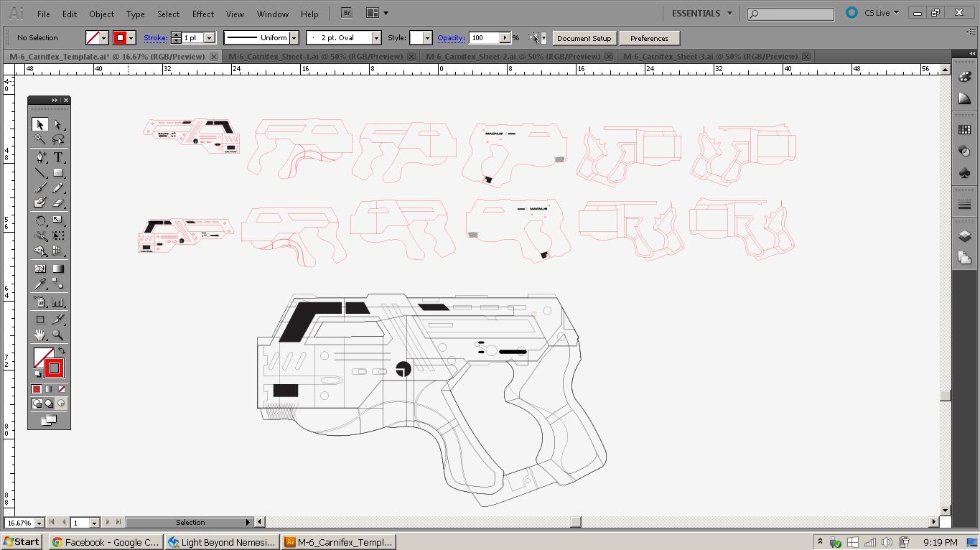Swap fill and stroke colors arrow
Image resolution: width=980 pixels, height=550 pixels.
[x=62, y=351]
